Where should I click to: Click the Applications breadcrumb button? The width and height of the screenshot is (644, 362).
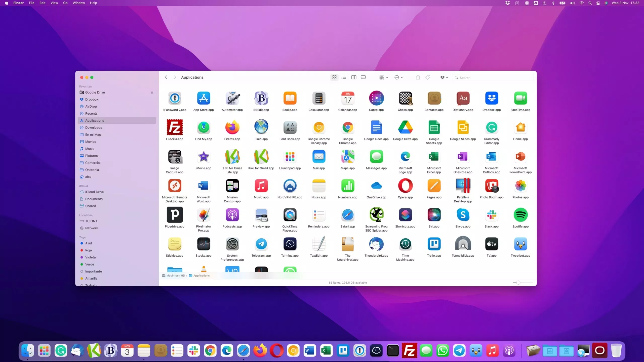coord(201,275)
